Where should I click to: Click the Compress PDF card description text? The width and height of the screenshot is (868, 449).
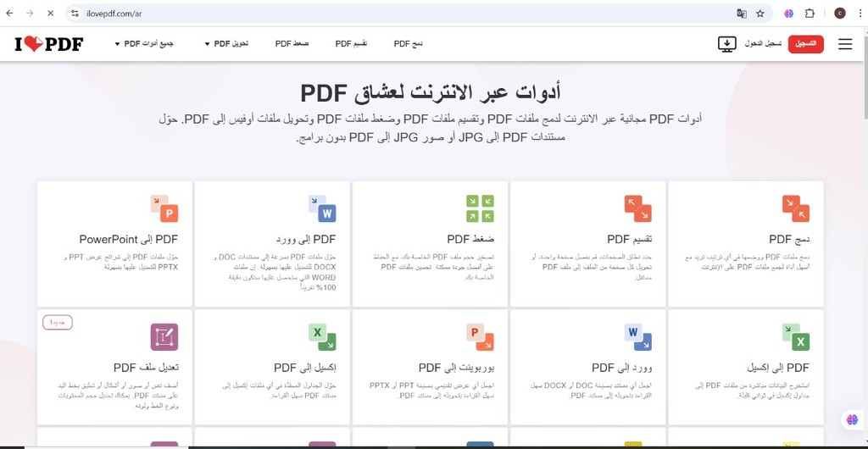coord(435,267)
